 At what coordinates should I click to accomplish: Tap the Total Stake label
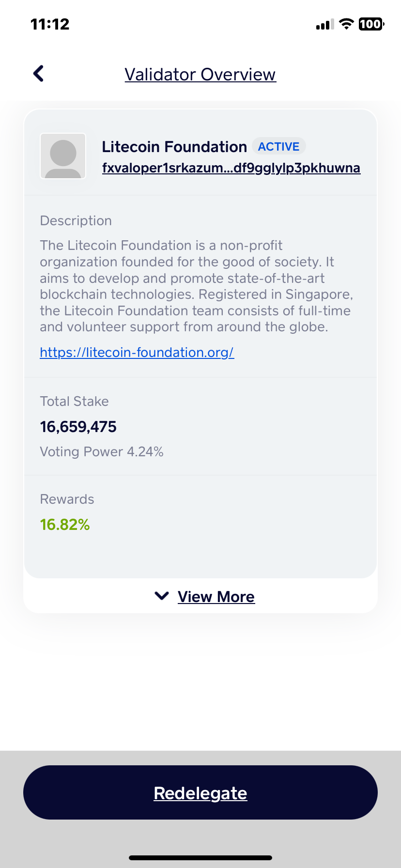click(x=74, y=401)
